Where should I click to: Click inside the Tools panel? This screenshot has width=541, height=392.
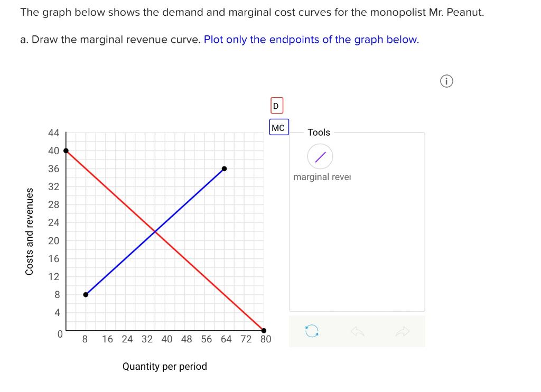click(357, 238)
